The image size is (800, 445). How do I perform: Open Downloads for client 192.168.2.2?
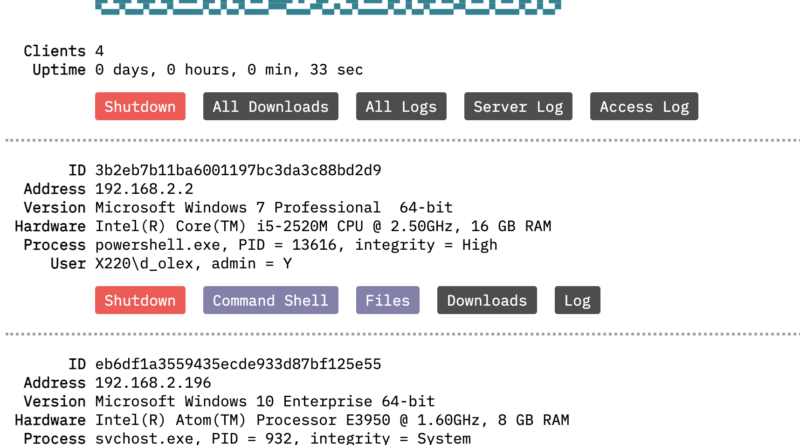tap(487, 300)
